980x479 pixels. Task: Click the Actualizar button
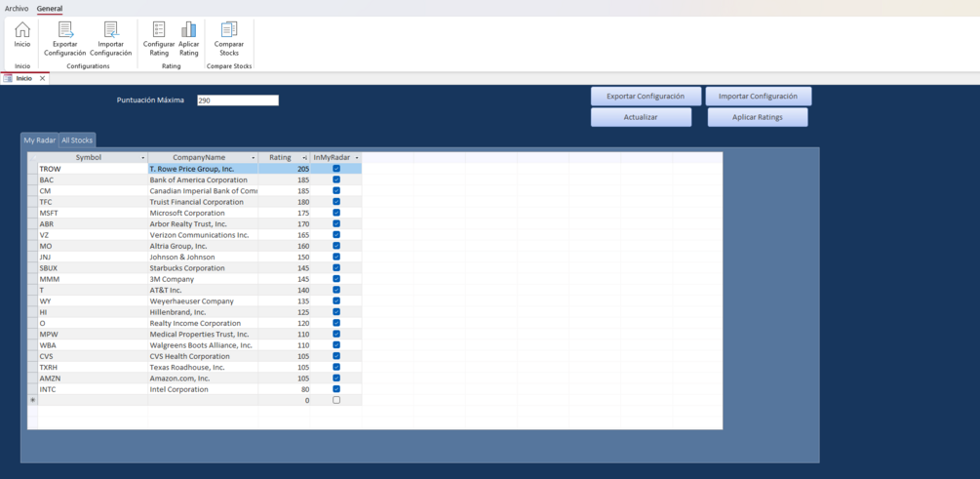coord(641,117)
